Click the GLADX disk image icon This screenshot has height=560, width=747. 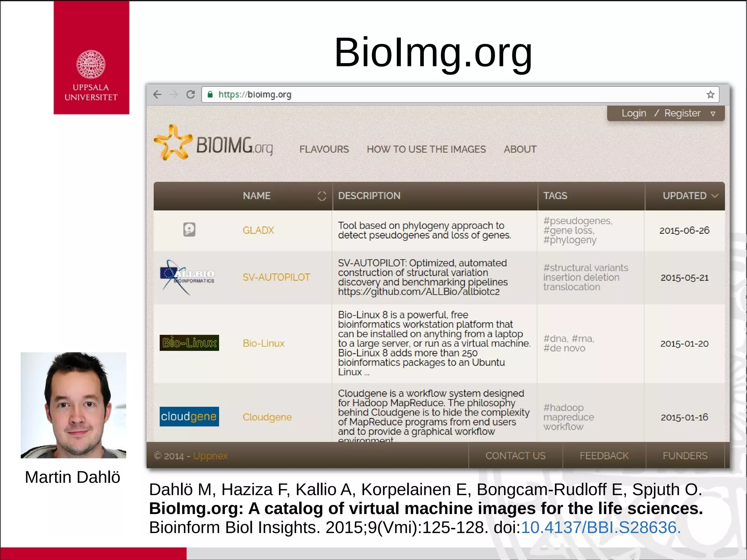point(189,229)
